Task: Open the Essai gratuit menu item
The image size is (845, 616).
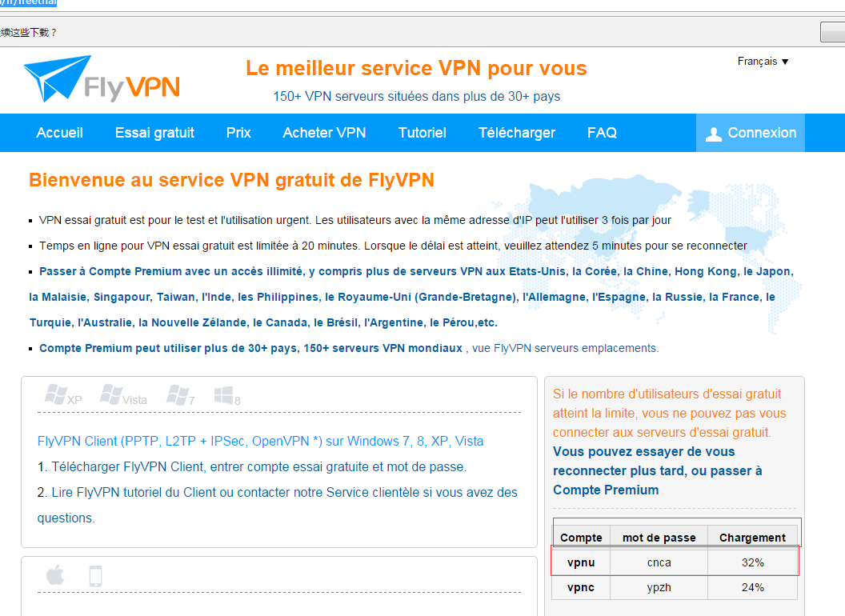Action: point(154,133)
